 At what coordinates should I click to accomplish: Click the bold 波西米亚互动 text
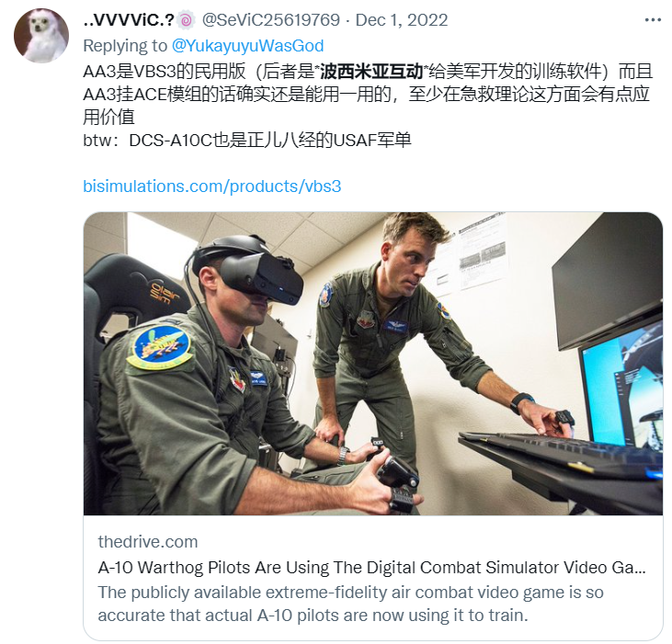(371, 72)
